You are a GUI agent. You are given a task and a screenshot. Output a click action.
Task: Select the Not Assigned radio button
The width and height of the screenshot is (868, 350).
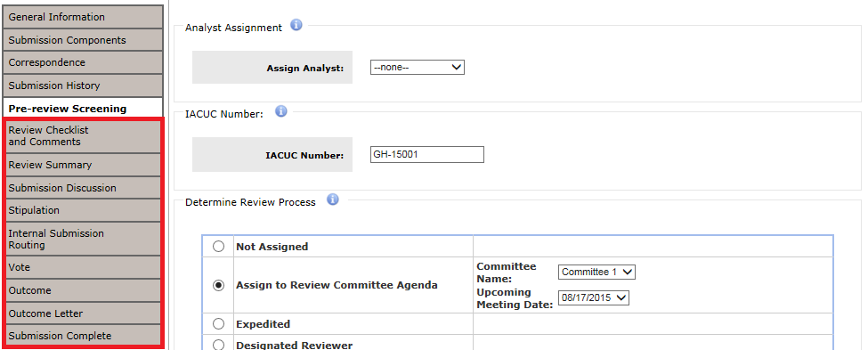pyautogui.click(x=219, y=247)
